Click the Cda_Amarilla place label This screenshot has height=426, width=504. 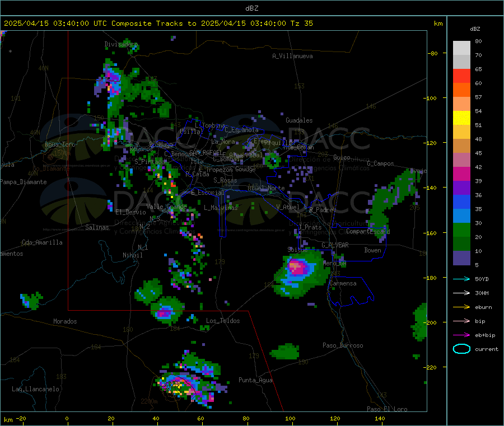(42, 242)
